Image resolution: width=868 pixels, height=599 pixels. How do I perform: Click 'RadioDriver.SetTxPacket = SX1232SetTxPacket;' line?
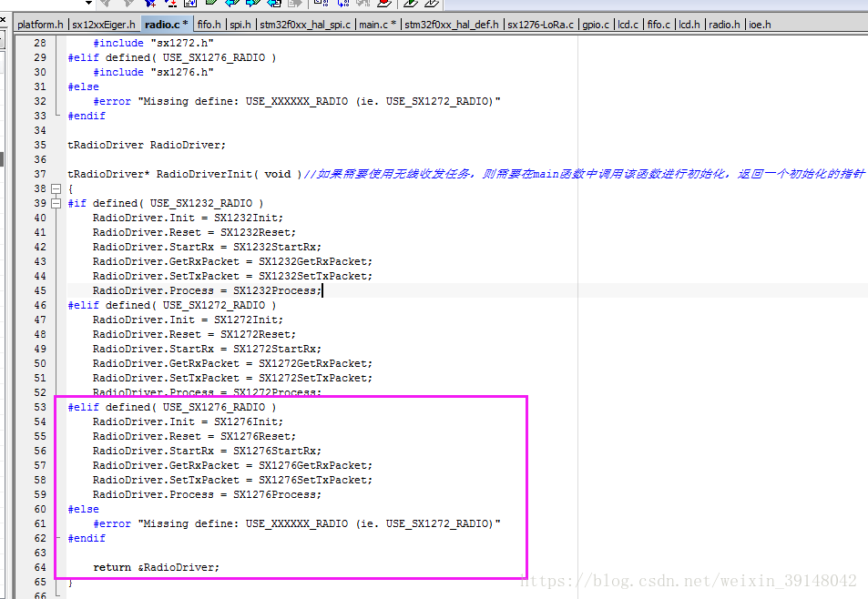[232, 276]
